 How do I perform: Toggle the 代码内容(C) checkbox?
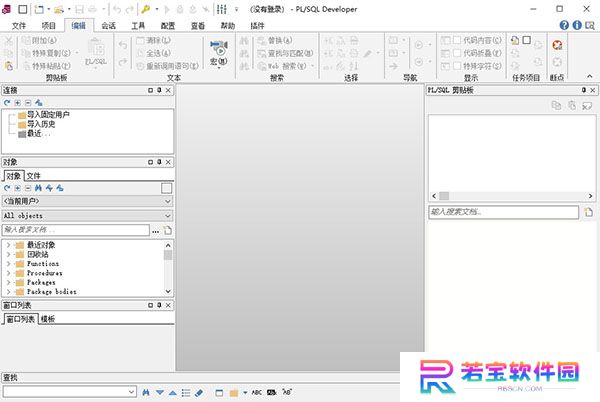tap(457, 40)
